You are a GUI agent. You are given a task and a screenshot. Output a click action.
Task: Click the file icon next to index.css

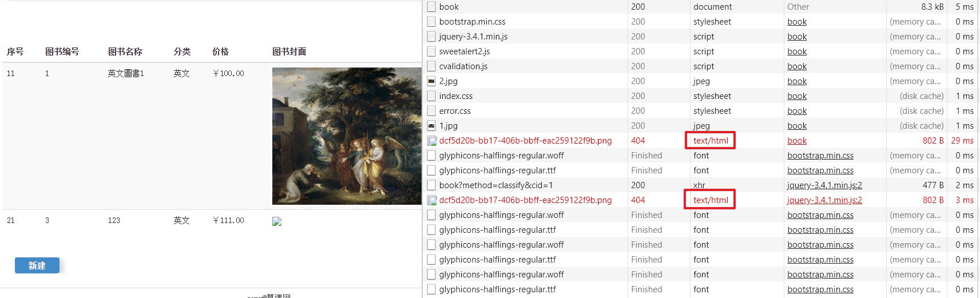point(431,96)
